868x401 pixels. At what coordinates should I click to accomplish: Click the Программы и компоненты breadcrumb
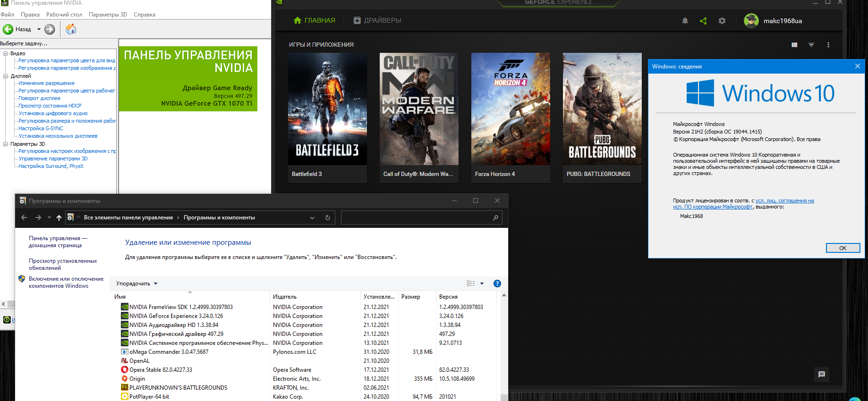coord(219,217)
